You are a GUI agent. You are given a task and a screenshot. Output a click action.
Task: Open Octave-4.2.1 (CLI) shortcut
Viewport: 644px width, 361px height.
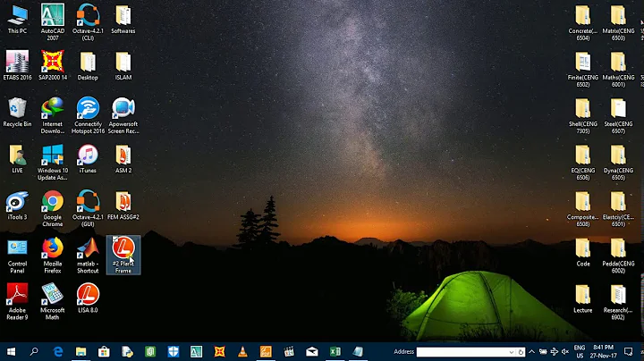click(88, 22)
